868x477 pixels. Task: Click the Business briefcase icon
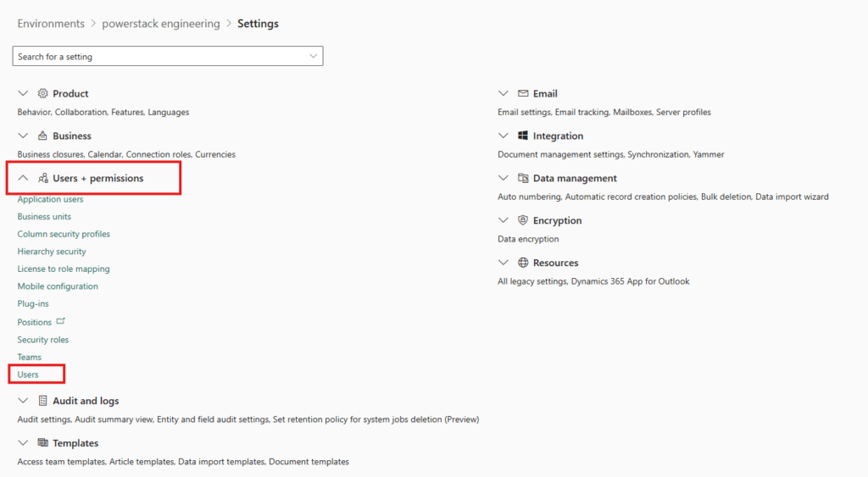point(43,136)
